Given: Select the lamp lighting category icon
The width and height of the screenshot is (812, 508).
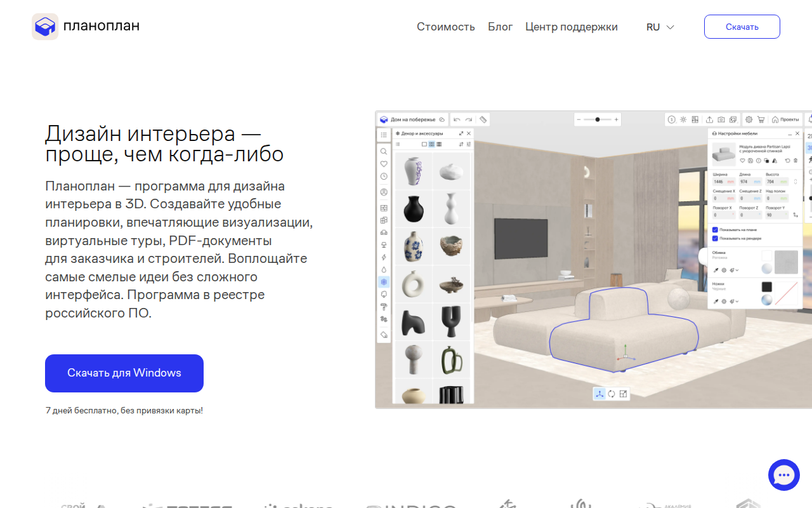Looking at the screenshot, I should coord(384,245).
